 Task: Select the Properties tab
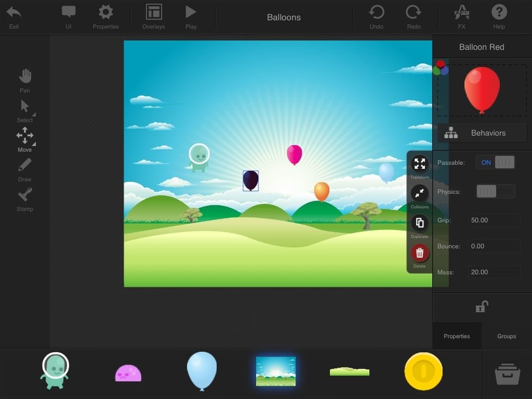tap(457, 336)
